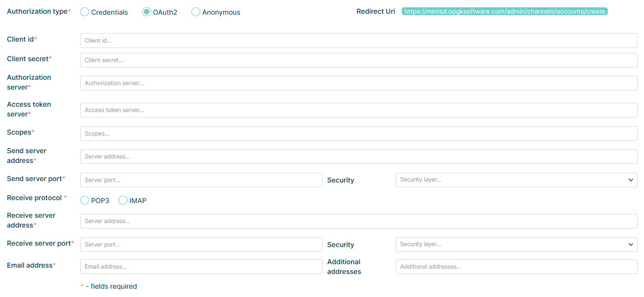This screenshot has width=644, height=297.
Task: Focus the Scopes text field
Action: tap(359, 134)
